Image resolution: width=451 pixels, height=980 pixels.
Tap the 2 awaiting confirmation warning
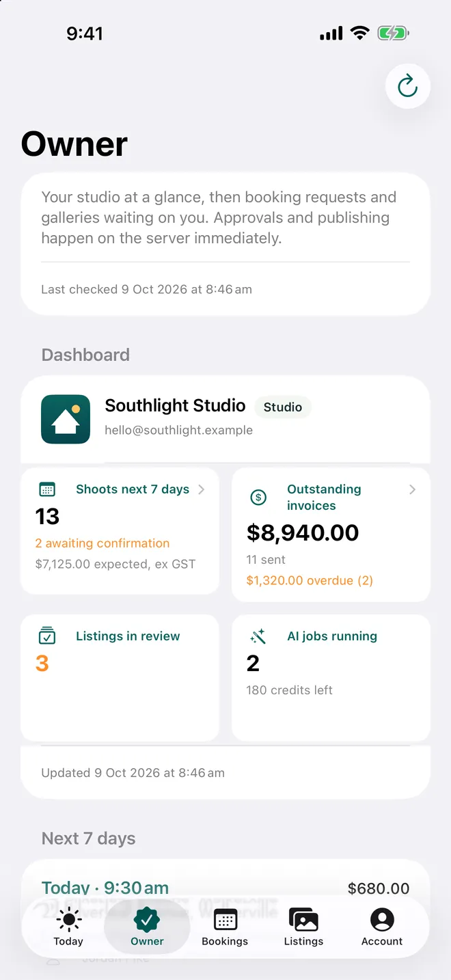click(x=102, y=543)
